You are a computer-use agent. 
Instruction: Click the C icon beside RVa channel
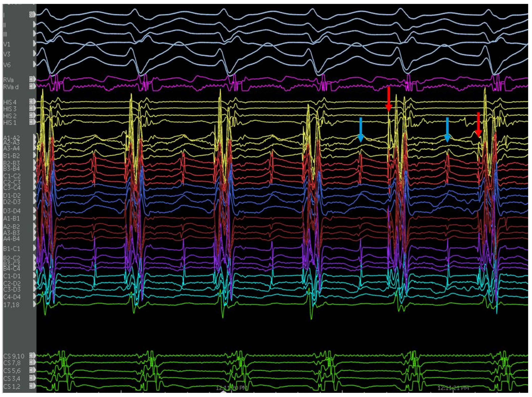click(x=31, y=79)
